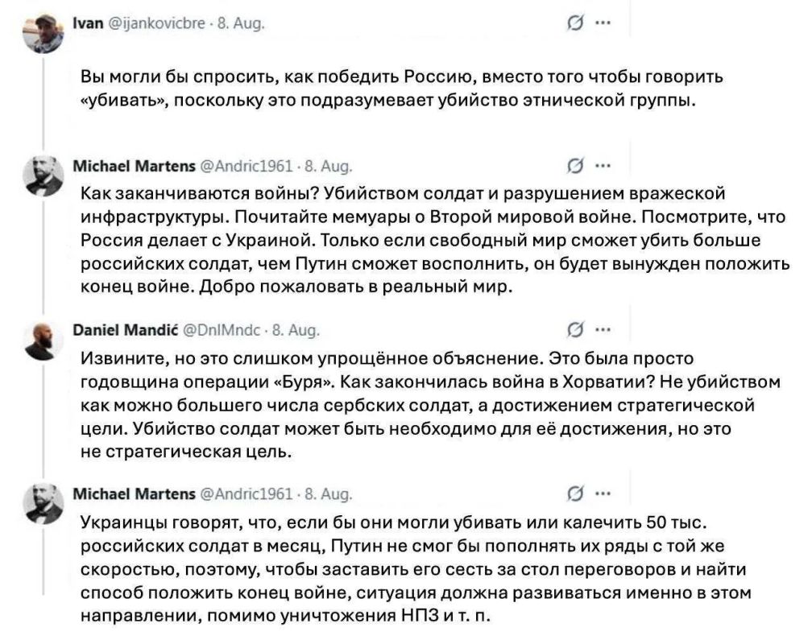Click Daniel Mandić profile avatar
Viewport: 812px width, 644px height.
[43, 341]
